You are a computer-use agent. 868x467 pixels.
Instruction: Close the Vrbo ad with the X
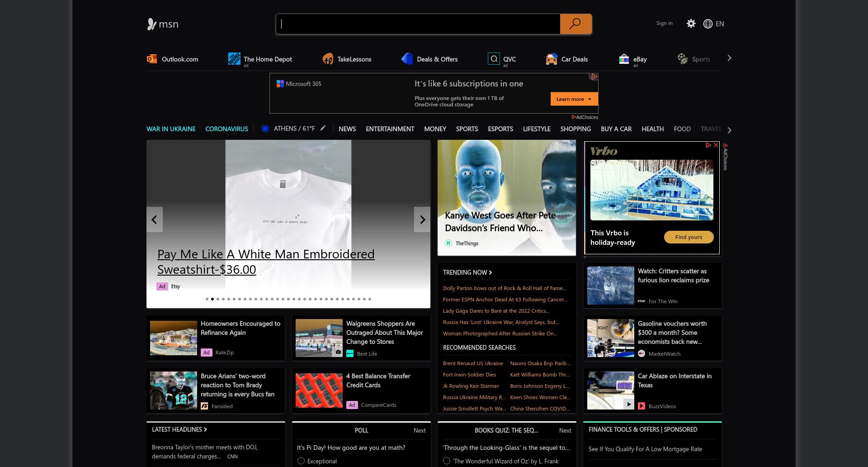pos(716,145)
